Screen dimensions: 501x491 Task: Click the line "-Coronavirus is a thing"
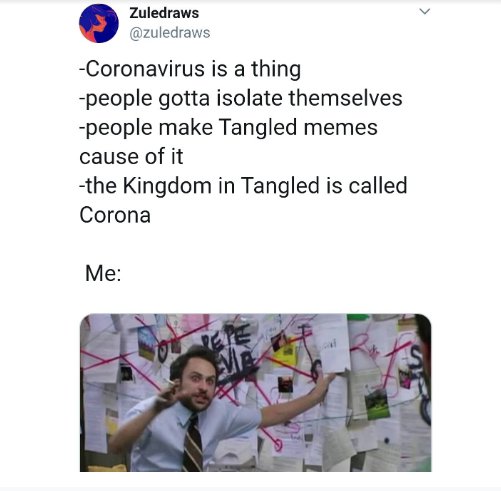190,69
